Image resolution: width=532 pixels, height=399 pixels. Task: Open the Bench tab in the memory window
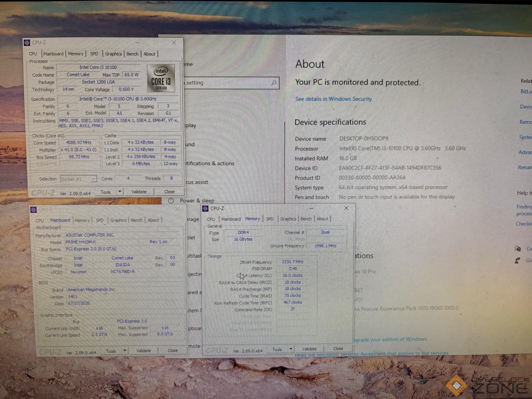pyautogui.click(x=306, y=219)
